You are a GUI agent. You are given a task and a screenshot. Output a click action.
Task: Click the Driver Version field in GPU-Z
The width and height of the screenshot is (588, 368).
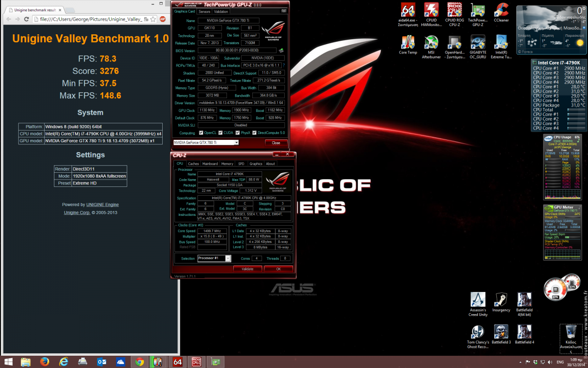click(241, 103)
